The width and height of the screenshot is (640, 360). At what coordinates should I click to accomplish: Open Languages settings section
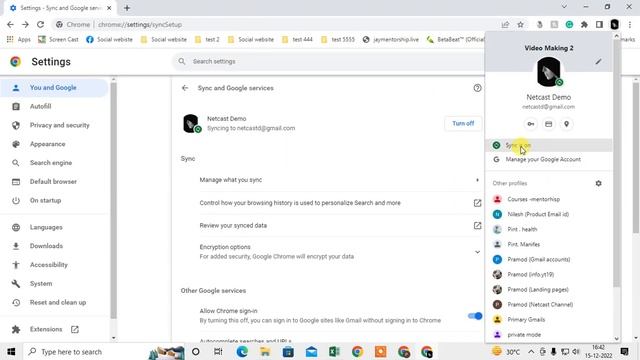54,227
